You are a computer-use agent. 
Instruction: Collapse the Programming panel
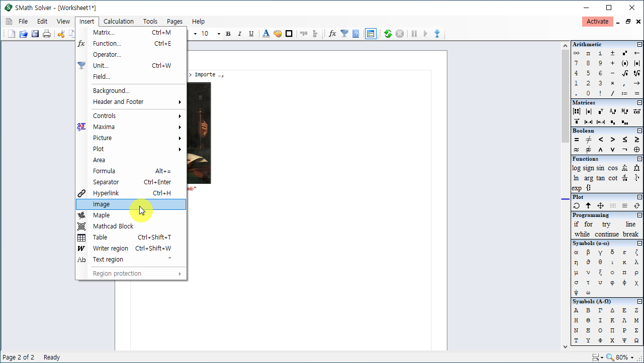(639, 215)
